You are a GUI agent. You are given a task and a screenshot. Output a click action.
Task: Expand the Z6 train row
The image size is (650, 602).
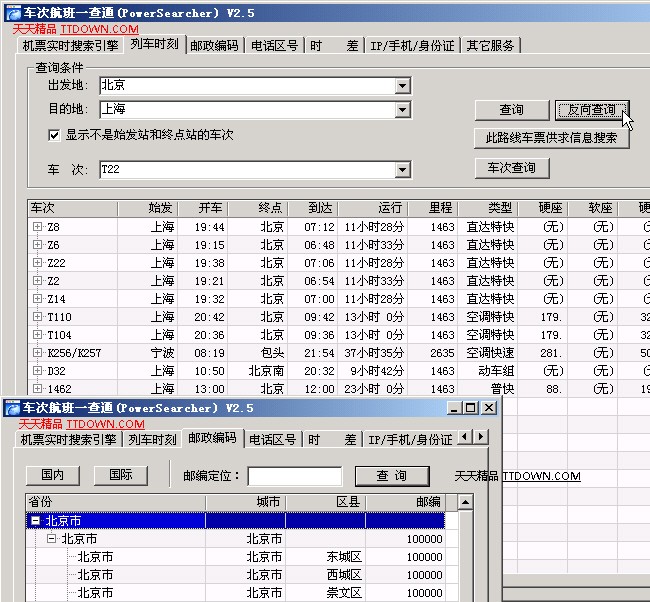pos(37,245)
